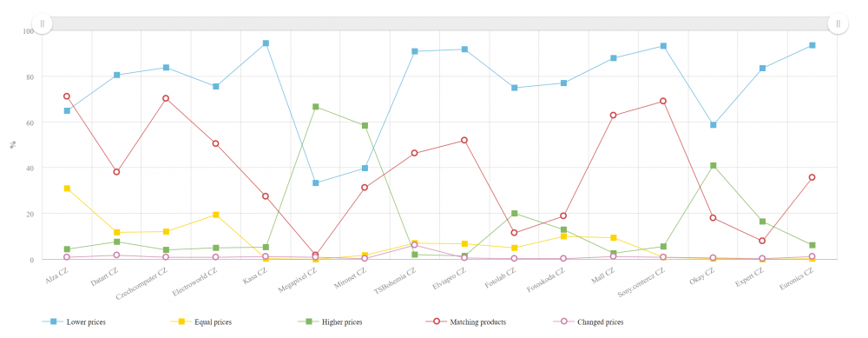Select Sony.centercz CZ Matching products point
This screenshot has width=868, height=338.
point(663,102)
